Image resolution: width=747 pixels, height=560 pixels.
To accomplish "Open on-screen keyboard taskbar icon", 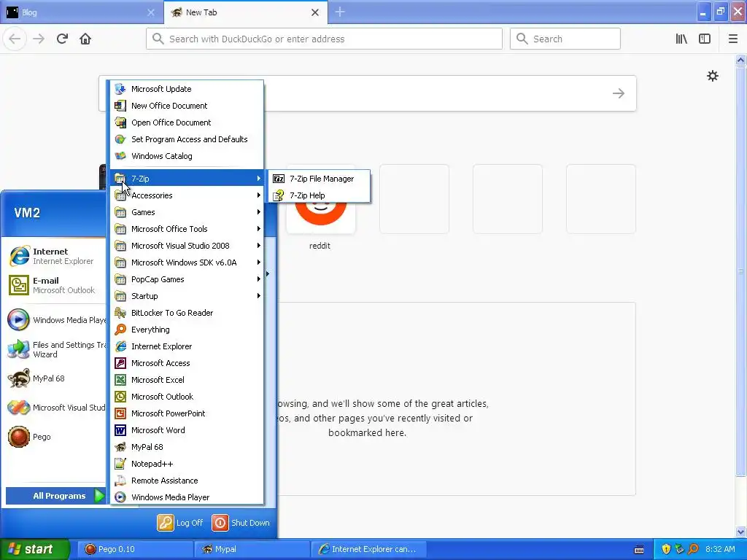I will click(x=639, y=550).
